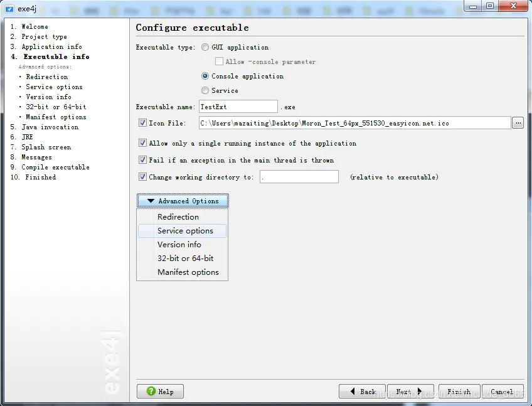The height and width of the screenshot is (406, 532).
Task: Open 32-bit or 64-bit in sidebar
Action: [56, 107]
